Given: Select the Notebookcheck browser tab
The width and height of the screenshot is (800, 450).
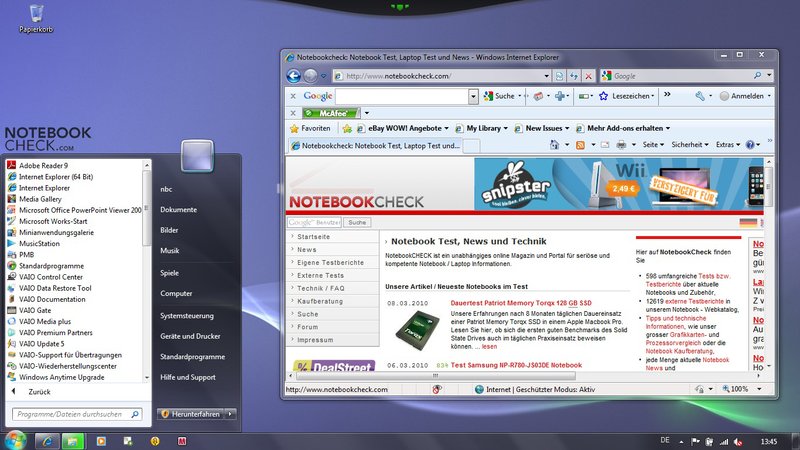Looking at the screenshot, I should pyautogui.click(x=375, y=145).
